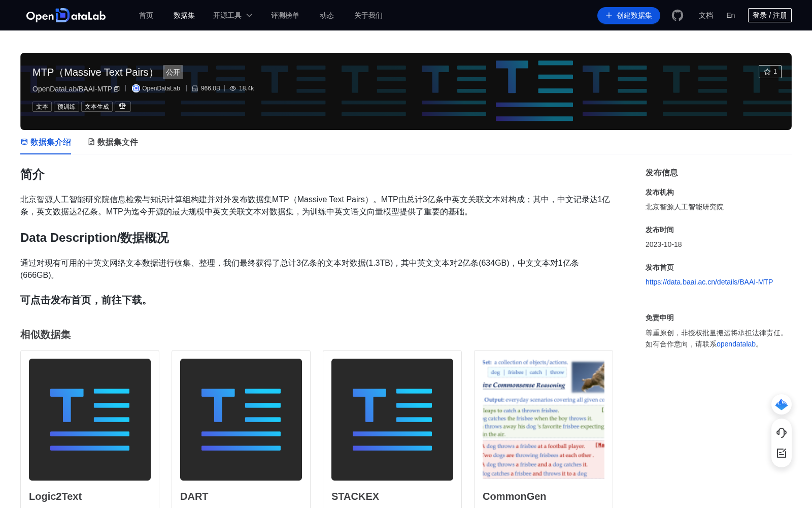This screenshot has height=508, width=812.
Task: Click the dataset size 966.0B icon
Action: click(194, 88)
